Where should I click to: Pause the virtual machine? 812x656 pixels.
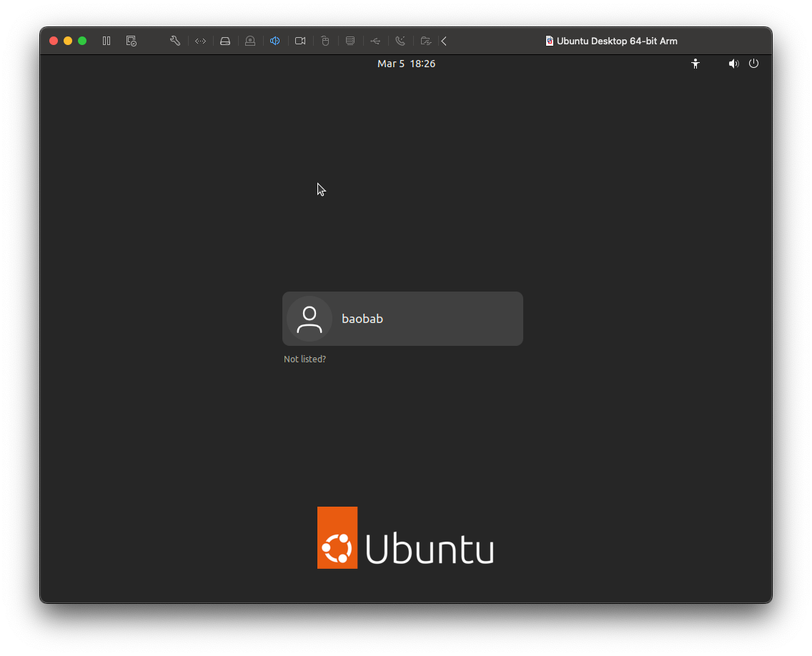pyautogui.click(x=107, y=41)
